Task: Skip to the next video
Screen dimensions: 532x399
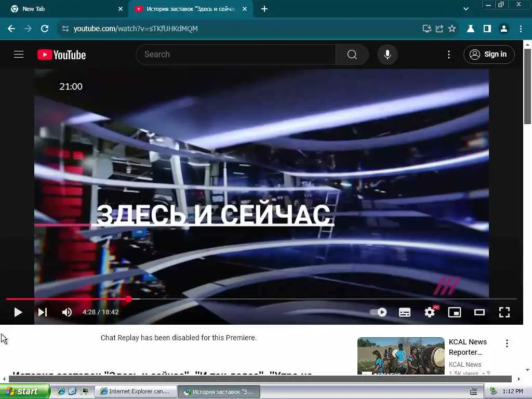Action: (x=43, y=312)
